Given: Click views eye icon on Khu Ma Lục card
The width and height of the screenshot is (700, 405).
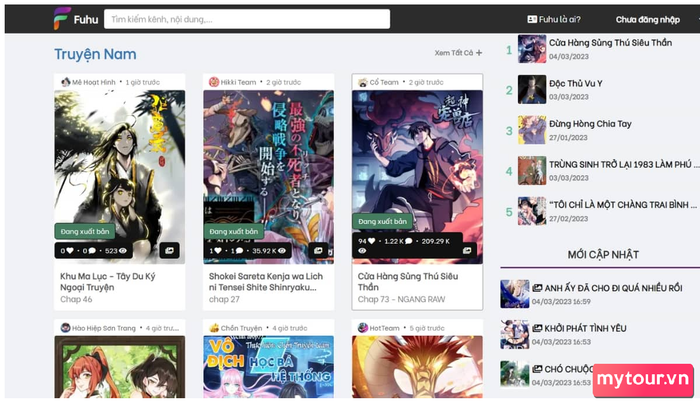Looking at the screenshot, I should click(x=123, y=251).
